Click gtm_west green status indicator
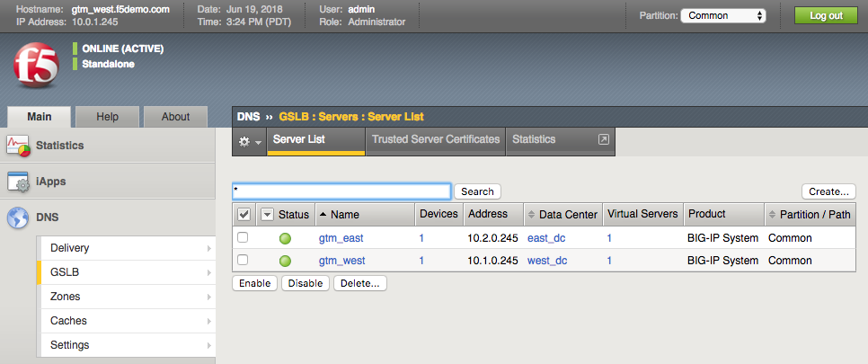868x364 pixels. [x=285, y=261]
